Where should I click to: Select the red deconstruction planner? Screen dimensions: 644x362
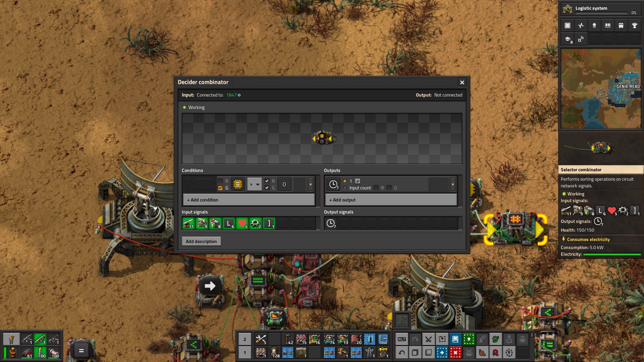(x=455, y=353)
